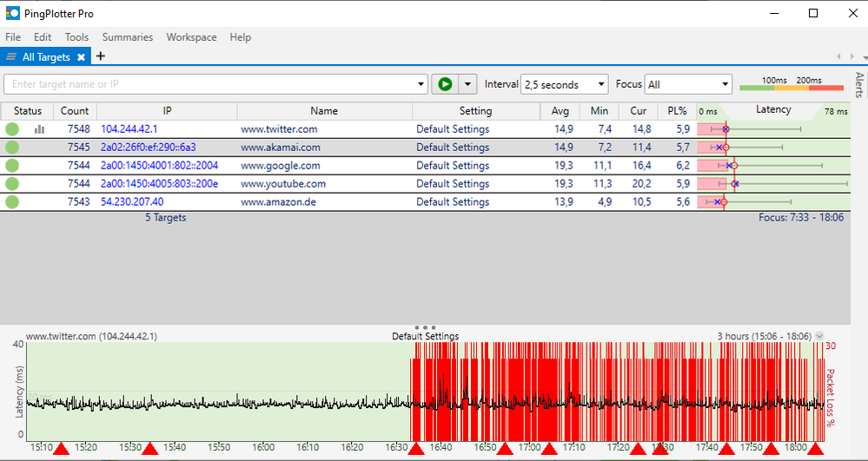The image size is (868, 461).
Task: Click IP address 104.244.42.1
Action: 129,129
